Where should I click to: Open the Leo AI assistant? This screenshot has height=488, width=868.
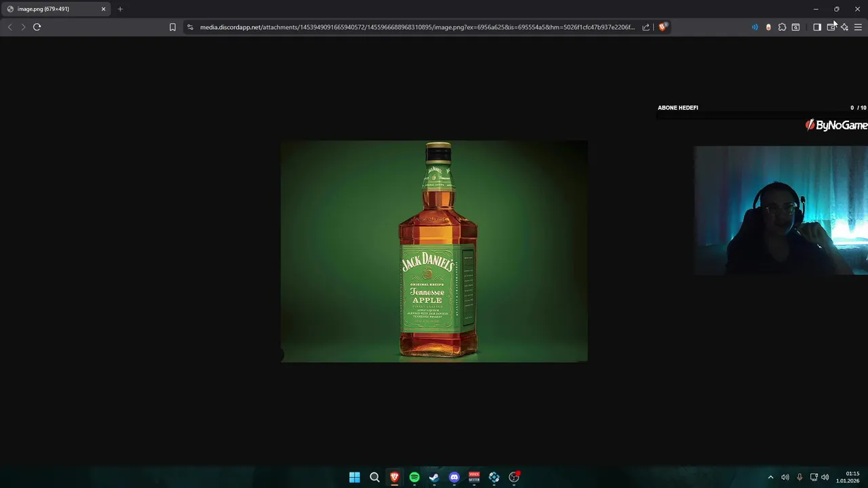click(844, 27)
